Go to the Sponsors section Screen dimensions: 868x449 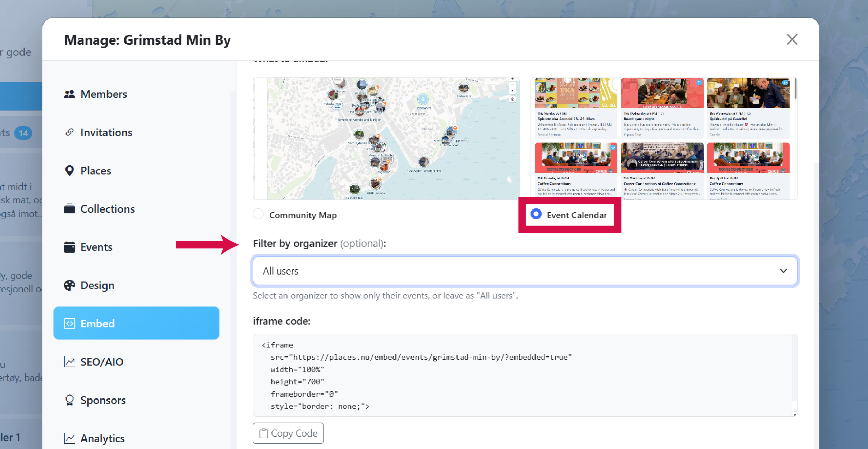pos(136,400)
